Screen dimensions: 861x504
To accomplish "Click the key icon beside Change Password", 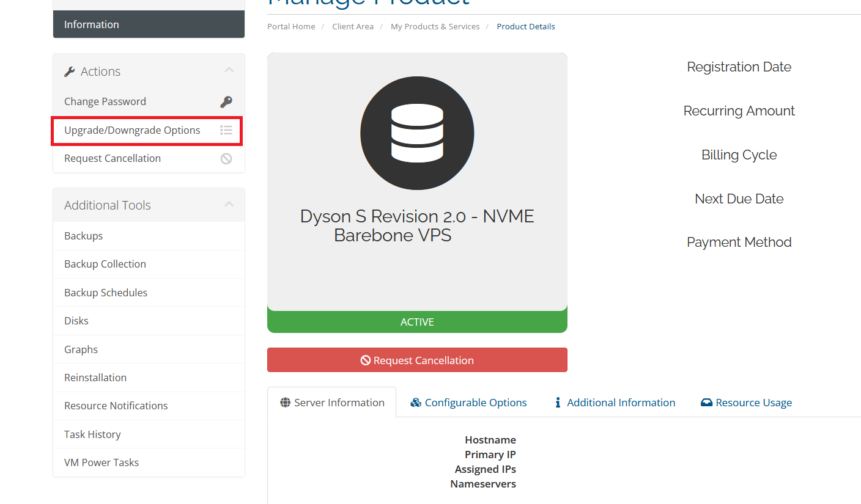I will pyautogui.click(x=226, y=102).
